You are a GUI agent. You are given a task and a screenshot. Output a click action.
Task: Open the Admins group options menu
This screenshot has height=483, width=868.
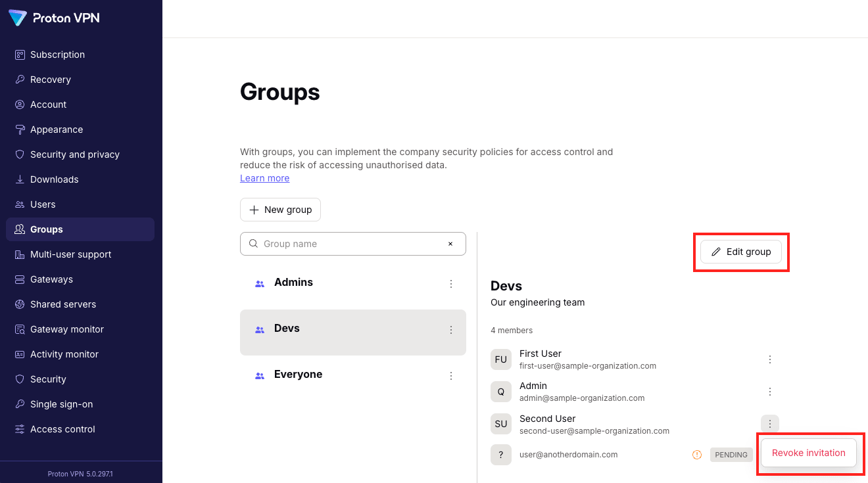(x=451, y=284)
